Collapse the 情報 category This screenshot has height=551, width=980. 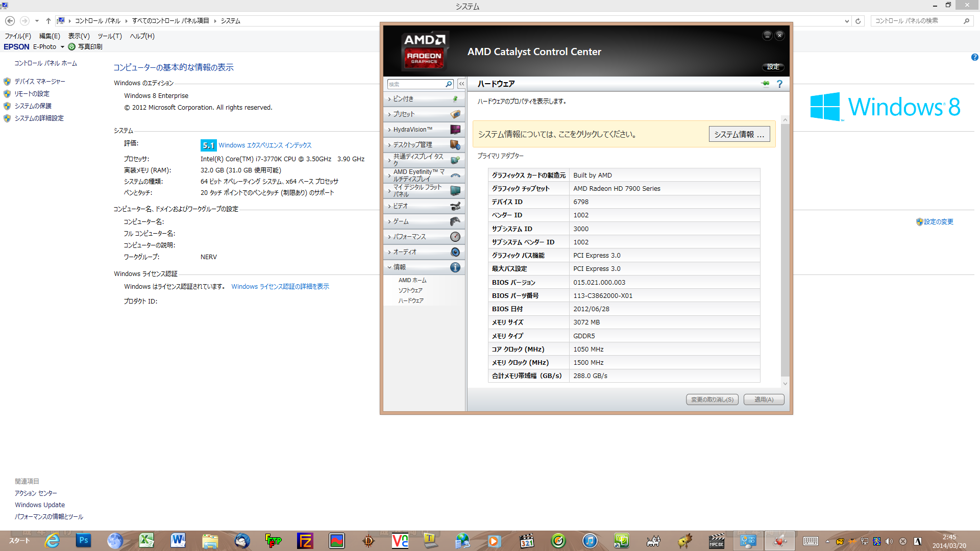(x=399, y=267)
